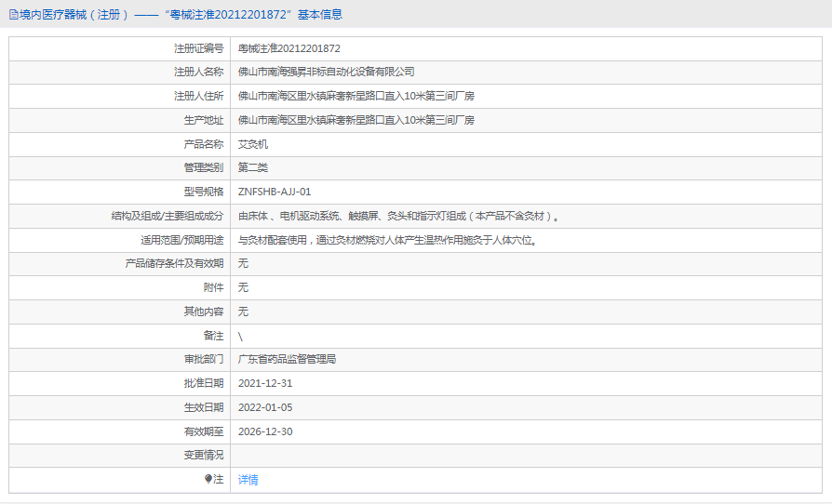Image resolution: width=832 pixels, height=504 pixels.
Task: Click the 无 value in 其他内容 row
Action: click(243, 312)
